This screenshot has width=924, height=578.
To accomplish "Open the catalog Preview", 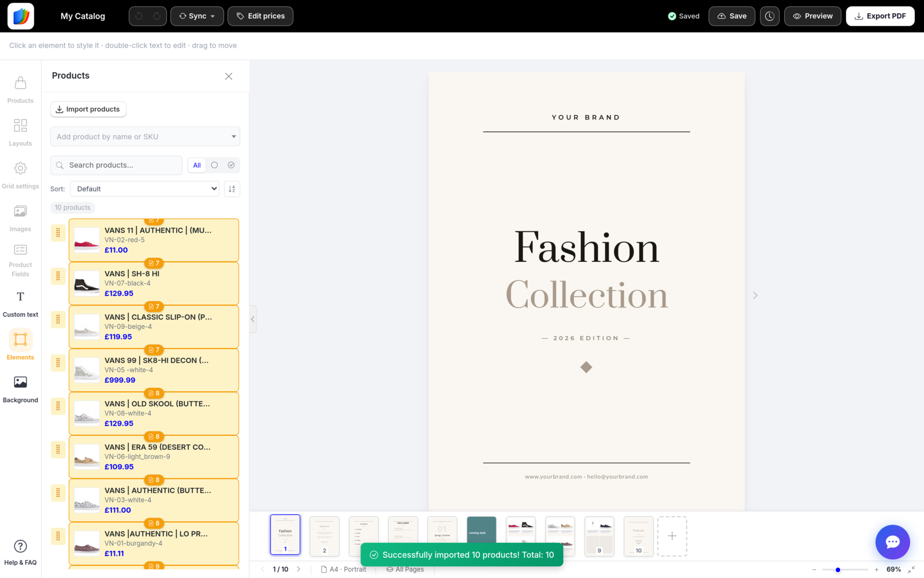I will pos(813,16).
